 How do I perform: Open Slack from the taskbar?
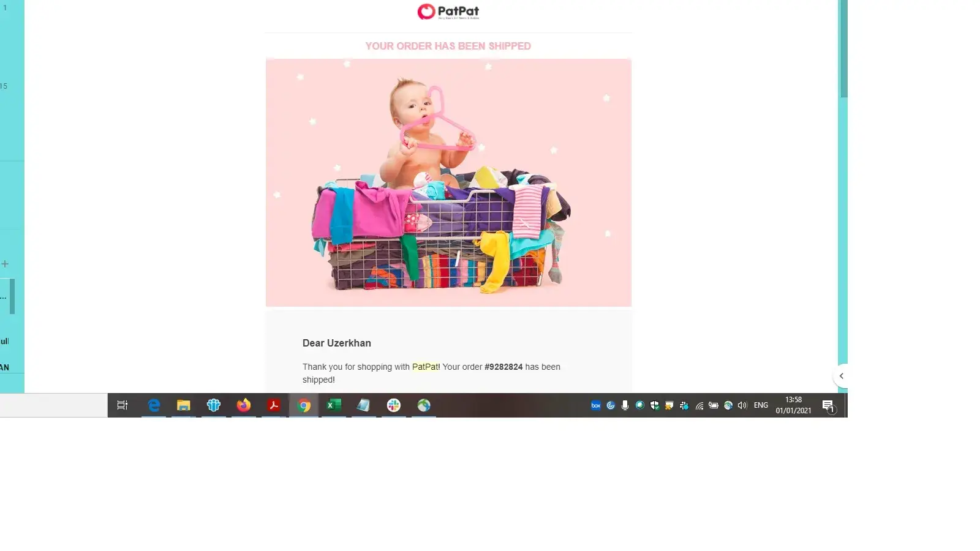point(394,405)
